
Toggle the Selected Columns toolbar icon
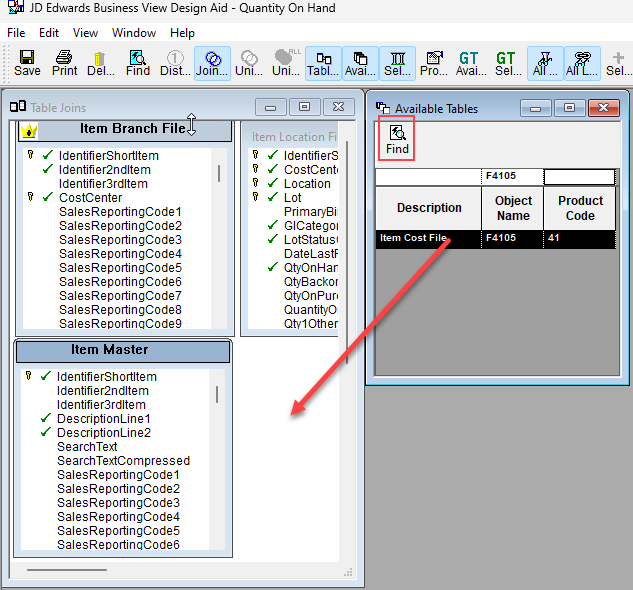tap(397, 63)
